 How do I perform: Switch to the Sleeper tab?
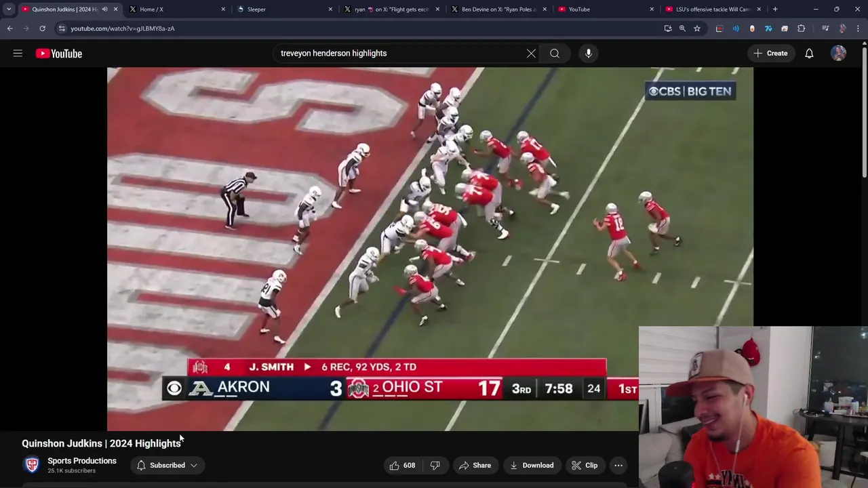pos(285,9)
